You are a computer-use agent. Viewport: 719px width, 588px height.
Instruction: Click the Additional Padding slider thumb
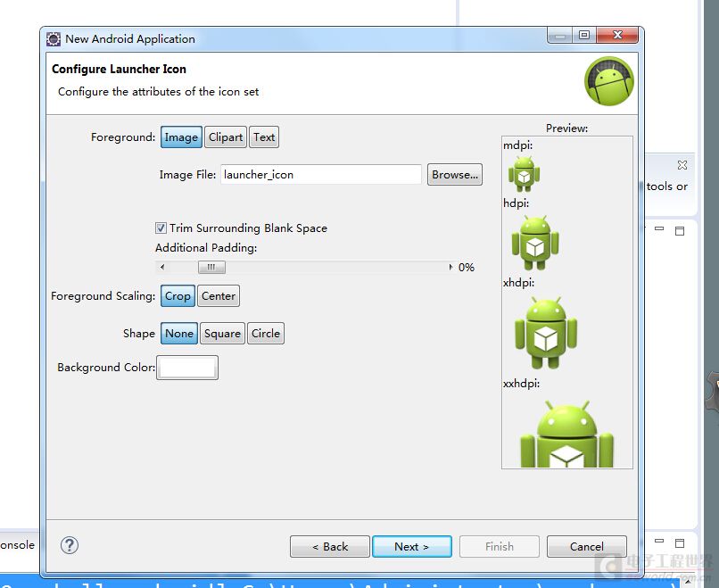(211, 267)
